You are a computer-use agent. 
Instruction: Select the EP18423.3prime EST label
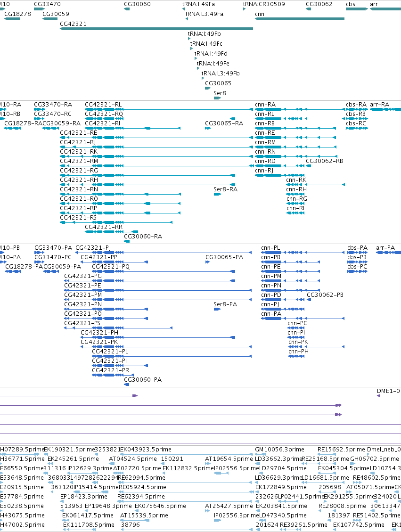84,497
